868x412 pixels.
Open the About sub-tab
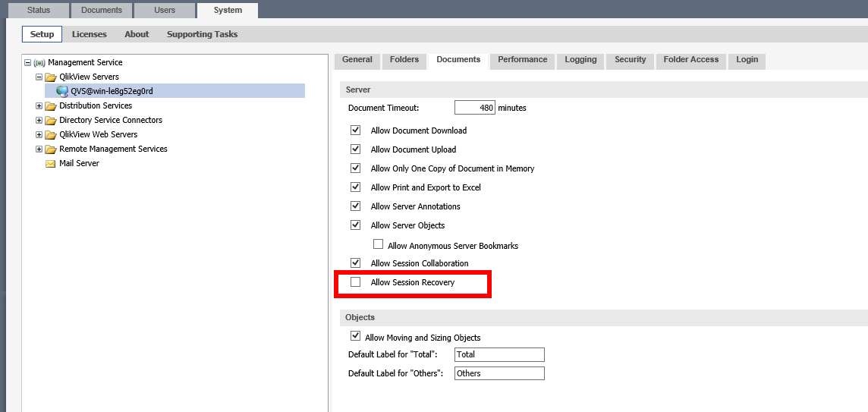(x=137, y=34)
